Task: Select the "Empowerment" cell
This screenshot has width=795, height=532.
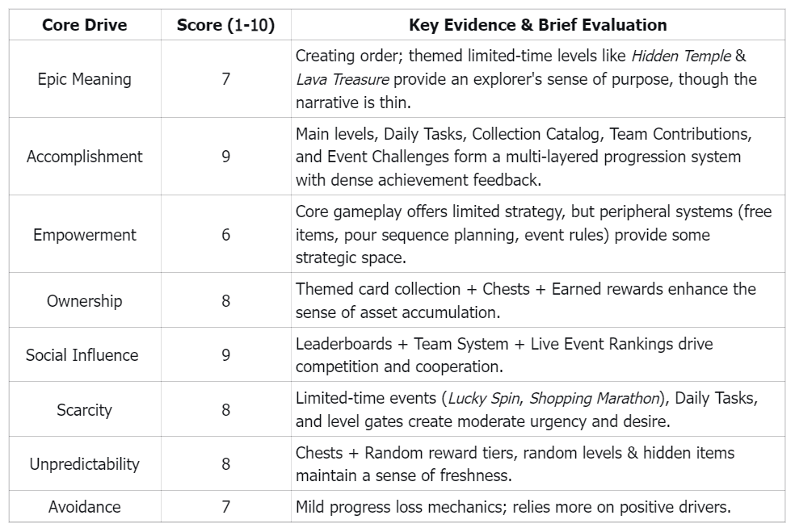Action: (84, 235)
